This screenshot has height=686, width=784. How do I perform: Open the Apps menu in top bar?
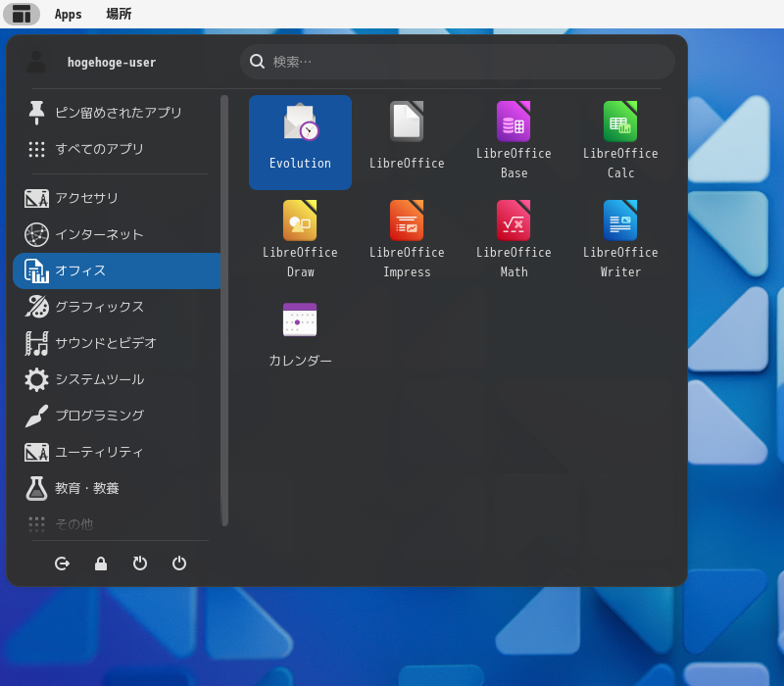pyautogui.click(x=68, y=14)
